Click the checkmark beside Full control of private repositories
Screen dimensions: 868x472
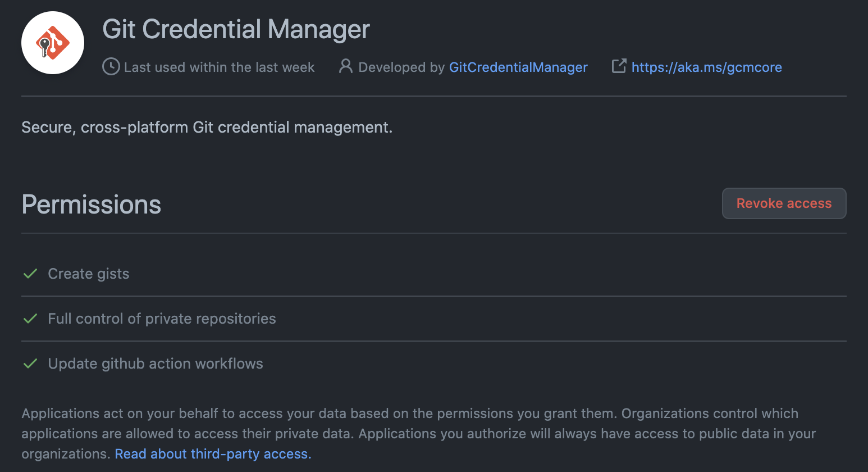pyautogui.click(x=30, y=319)
